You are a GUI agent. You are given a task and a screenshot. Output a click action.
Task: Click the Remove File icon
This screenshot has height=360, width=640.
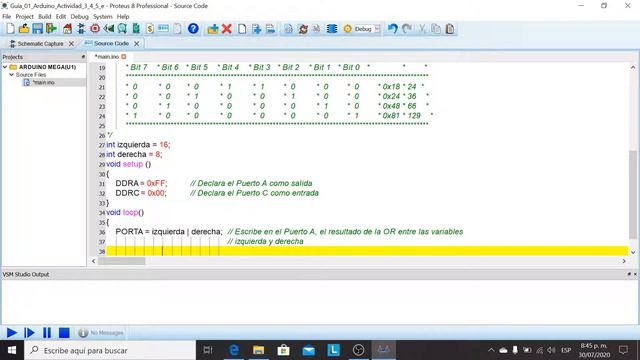[x=270, y=29]
